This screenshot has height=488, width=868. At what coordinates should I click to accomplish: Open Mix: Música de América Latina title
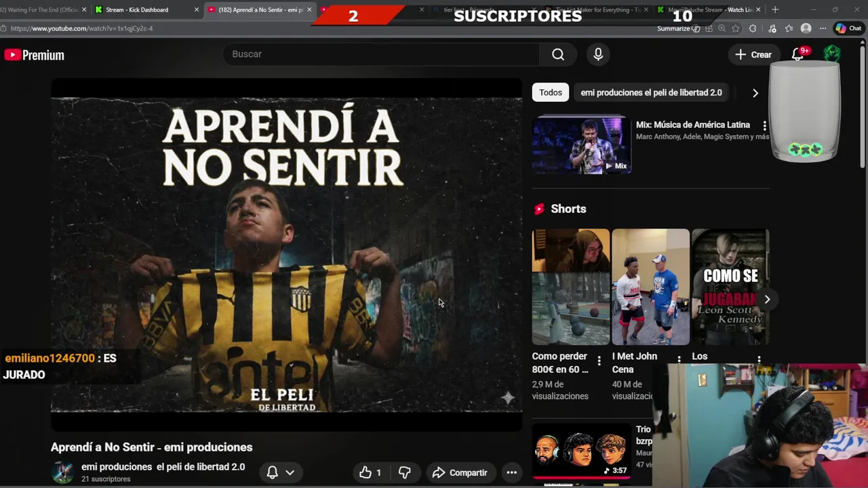tap(693, 125)
